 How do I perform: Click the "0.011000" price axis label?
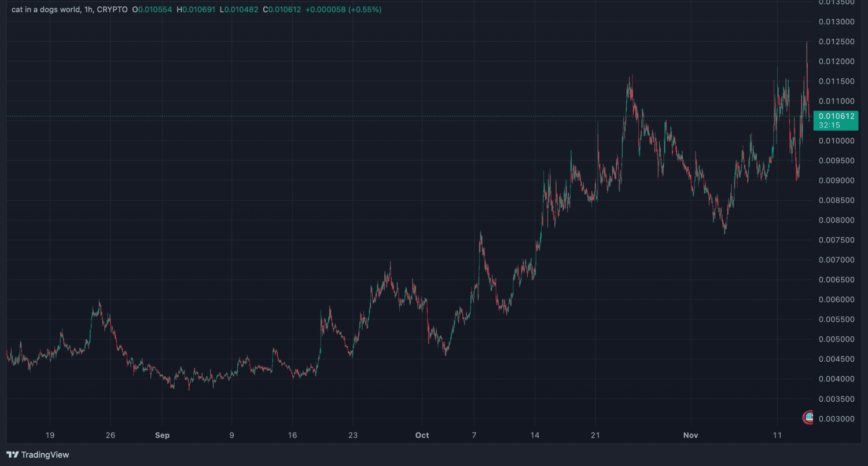838,101
